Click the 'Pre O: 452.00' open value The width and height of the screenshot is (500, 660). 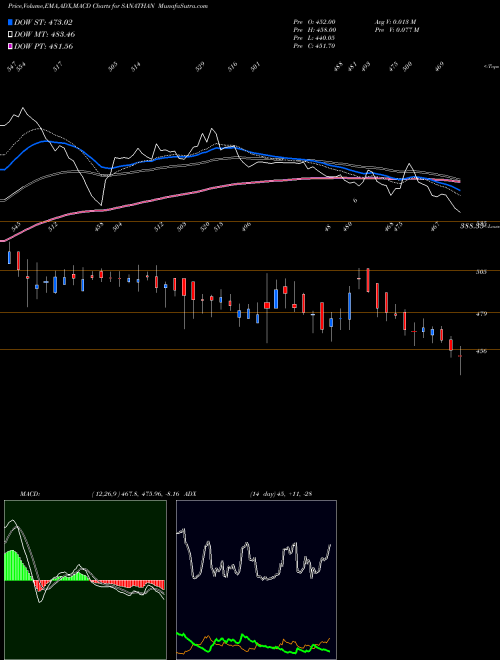(x=314, y=21)
